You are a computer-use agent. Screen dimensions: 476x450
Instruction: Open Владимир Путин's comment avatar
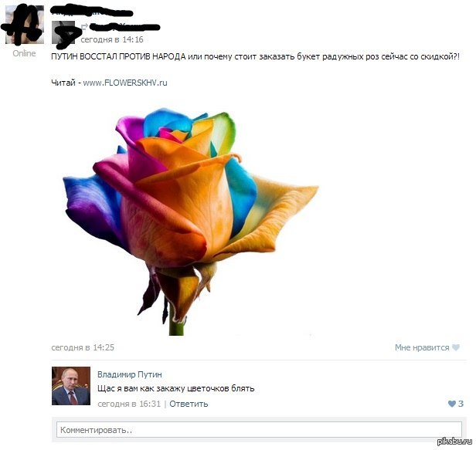[71, 386]
